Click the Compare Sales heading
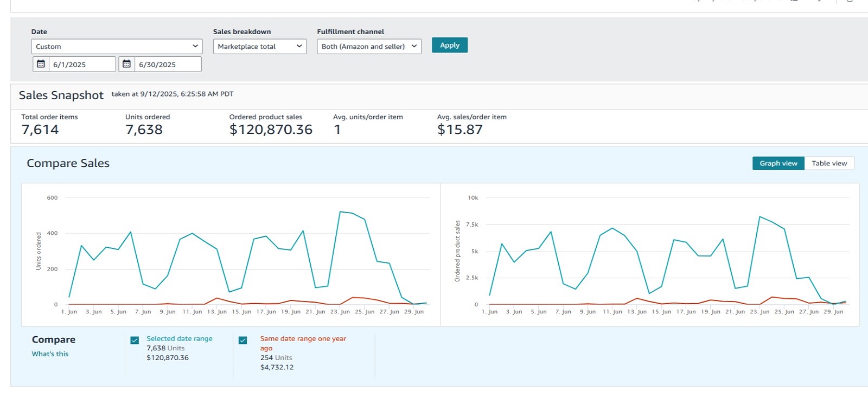 (x=68, y=163)
